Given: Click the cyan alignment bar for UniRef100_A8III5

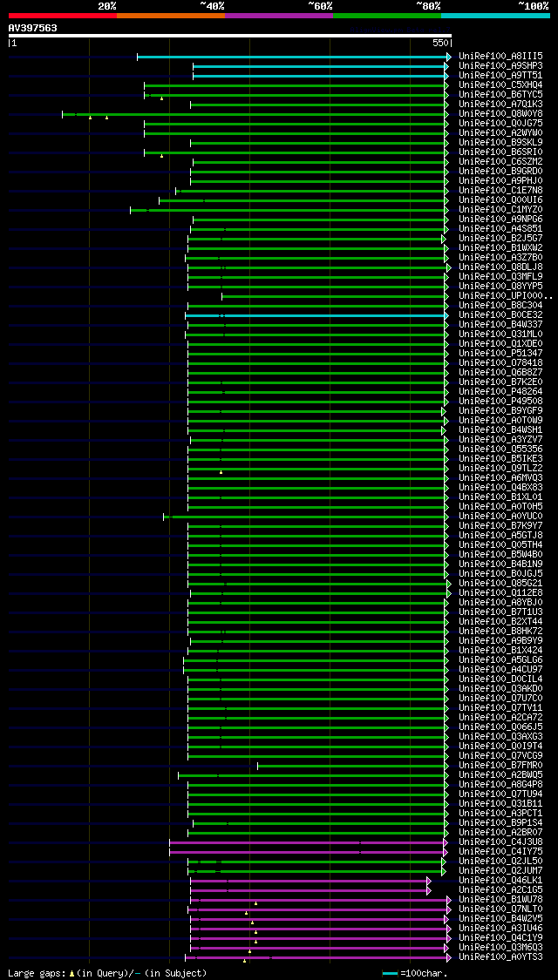Looking at the screenshot, I should click(x=294, y=57).
